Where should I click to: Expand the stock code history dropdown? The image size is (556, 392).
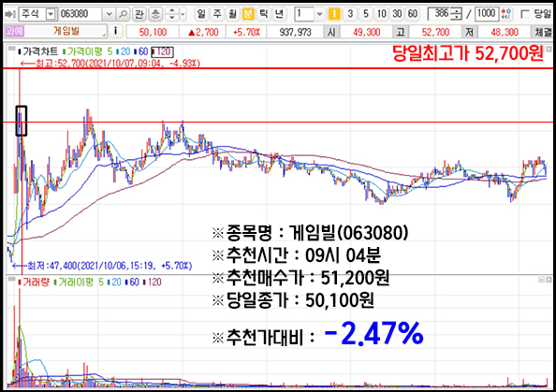109,14
